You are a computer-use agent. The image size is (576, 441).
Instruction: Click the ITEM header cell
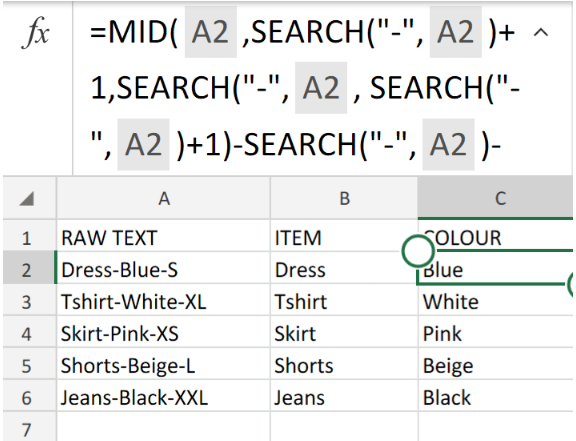344,237
